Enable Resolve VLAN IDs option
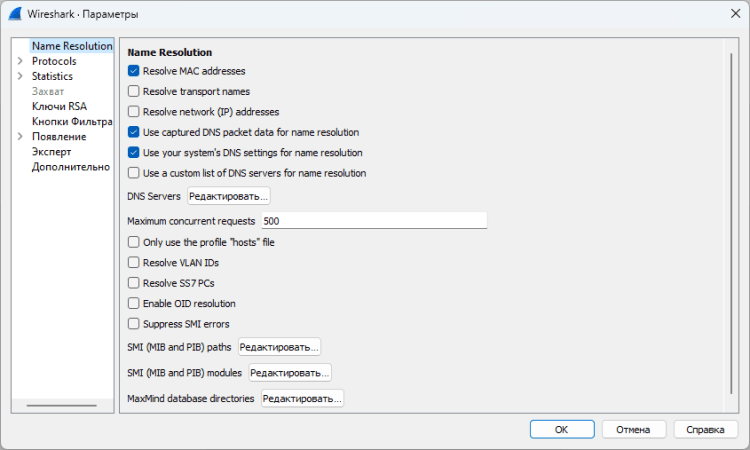This screenshot has height=450, width=750. click(x=134, y=262)
